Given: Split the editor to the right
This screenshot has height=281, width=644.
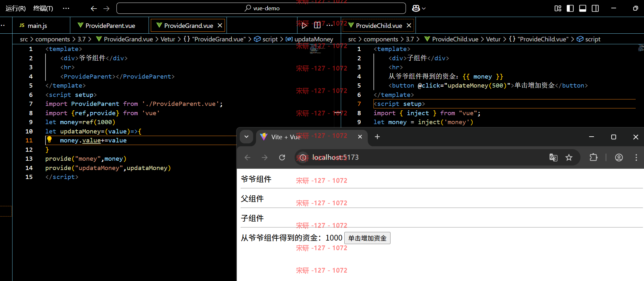Looking at the screenshot, I should 317,25.
